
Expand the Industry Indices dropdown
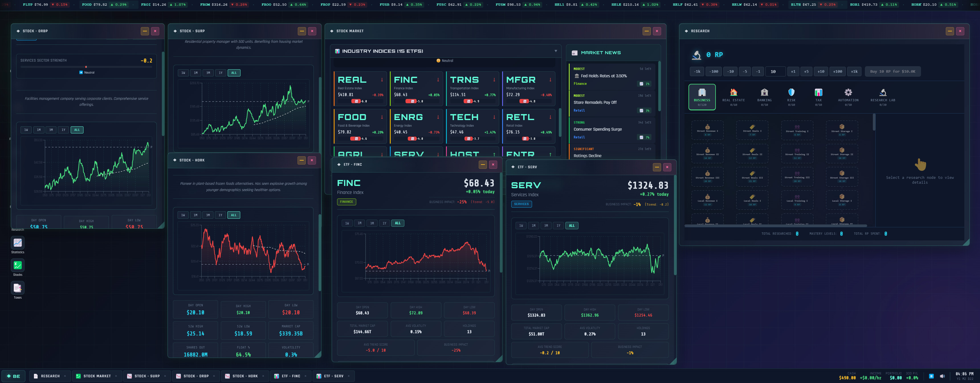pos(556,51)
